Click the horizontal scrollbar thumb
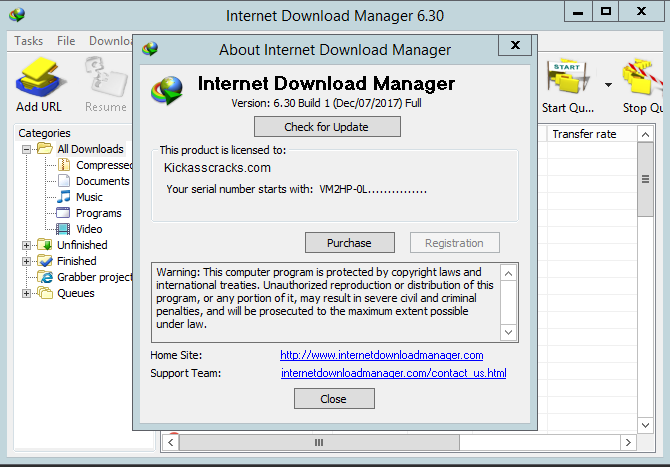 point(319,442)
